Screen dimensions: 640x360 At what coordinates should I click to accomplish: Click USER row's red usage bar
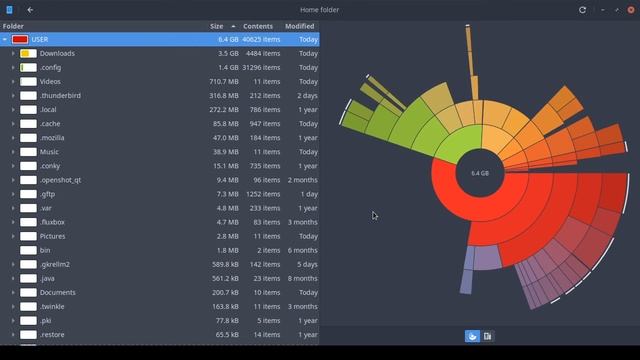click(x=20, y=40)
